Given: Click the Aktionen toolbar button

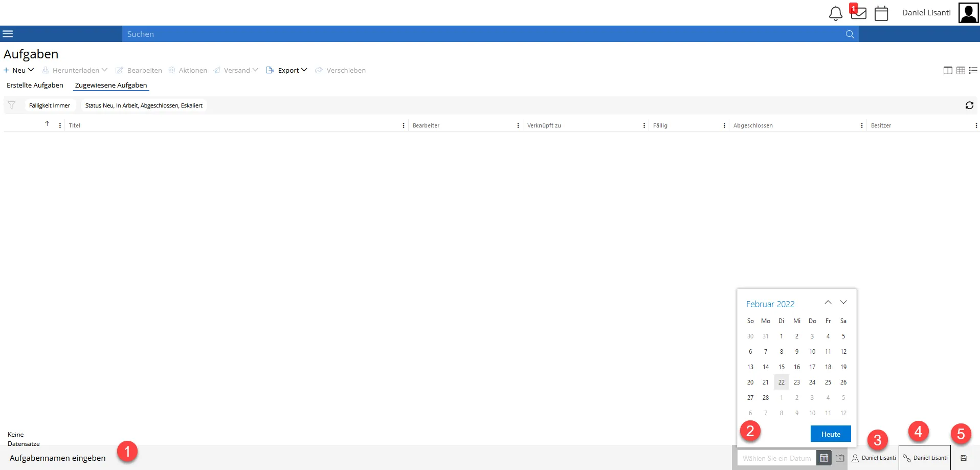Looking at the screenshot, I should click(188, 70).
